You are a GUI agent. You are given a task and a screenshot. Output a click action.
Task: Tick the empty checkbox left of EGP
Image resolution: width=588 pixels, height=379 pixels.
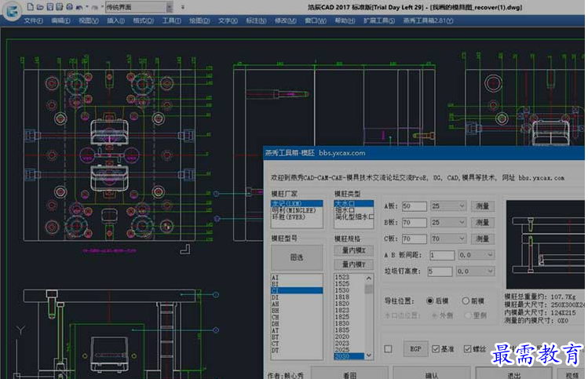tap(388, 349)
